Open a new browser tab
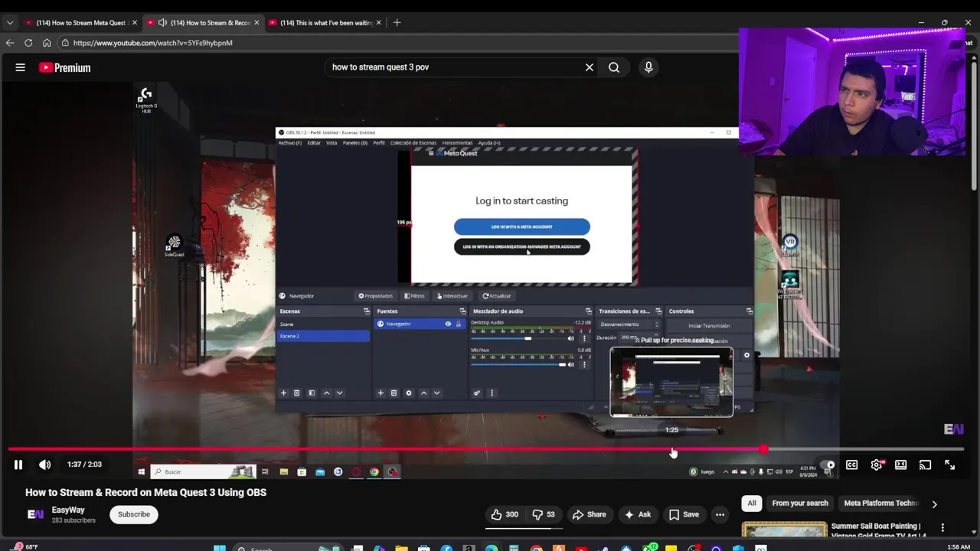Viewport: 980px width, 551px height. [x=397, y=22]
